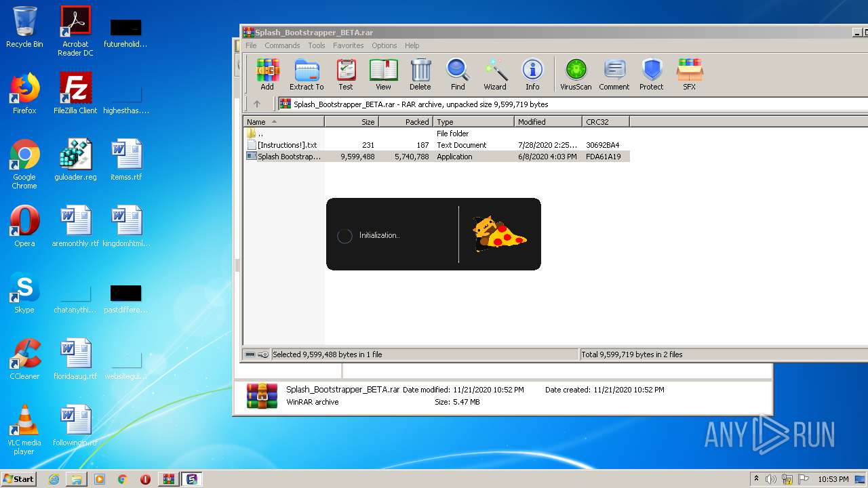Click the drive/key icon in status bar
The height and width of the screenshot is (488, 868).
[256, 354]
